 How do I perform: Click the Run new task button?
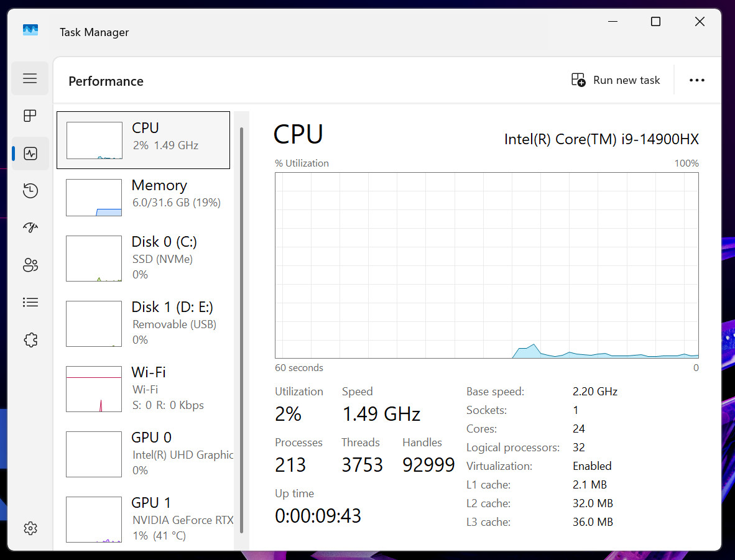(x=616, y=80)
